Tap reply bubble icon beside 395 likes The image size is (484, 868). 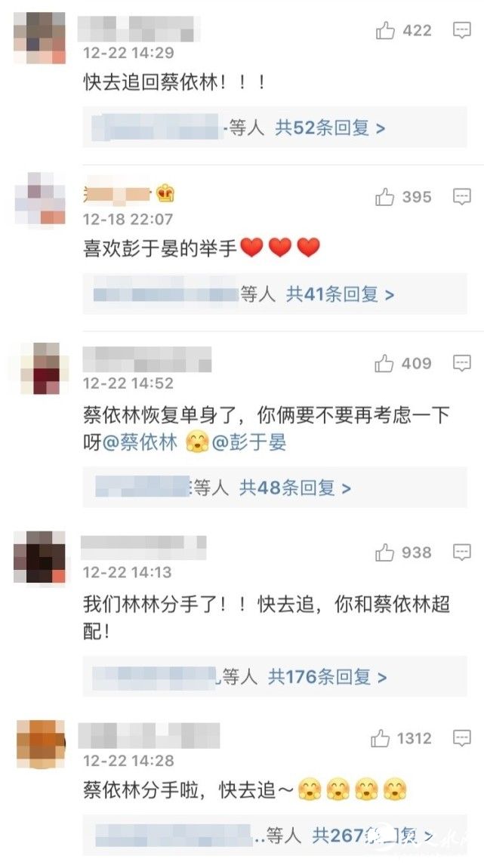462,196
